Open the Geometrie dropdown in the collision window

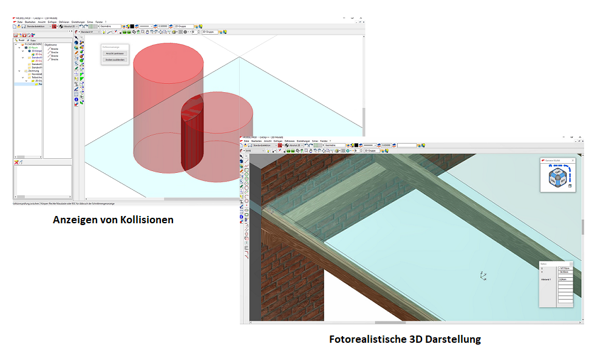[x=110, y=26]
